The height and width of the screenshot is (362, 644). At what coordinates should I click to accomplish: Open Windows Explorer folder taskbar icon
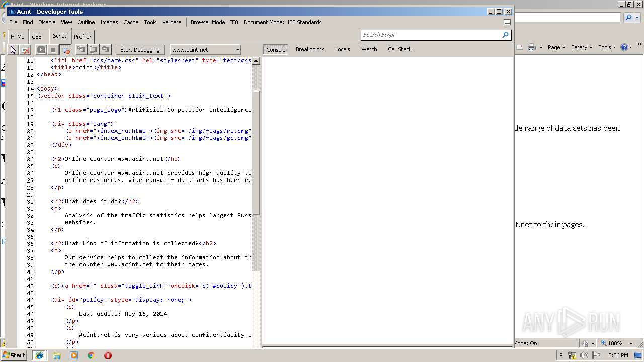tap(57, 355)
